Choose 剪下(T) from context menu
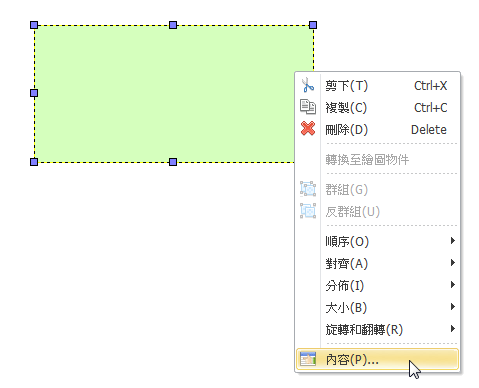This screenshot has height=388, width=479. coord(377,86)
